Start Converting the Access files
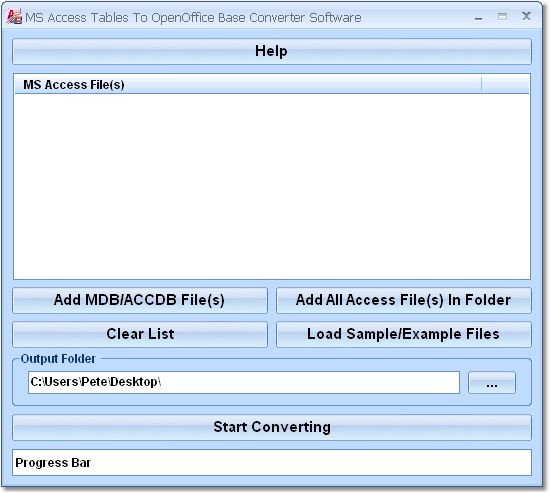Screen dimensions: 550x494 [272, 427]
